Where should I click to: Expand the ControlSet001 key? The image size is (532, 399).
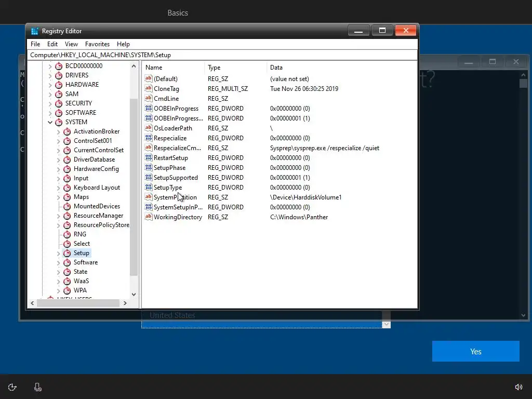[x=58, y=141]
